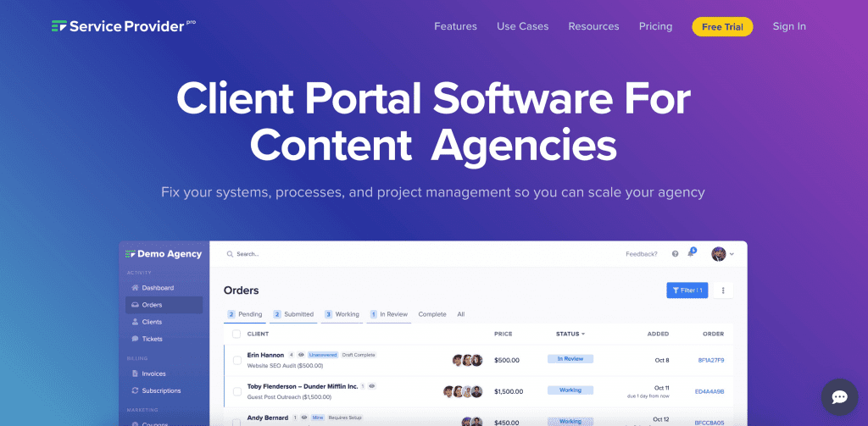The height and width of the screenshot is (426, 868).
Task: Click the Invoices document icon
Action: coord(135,373)
